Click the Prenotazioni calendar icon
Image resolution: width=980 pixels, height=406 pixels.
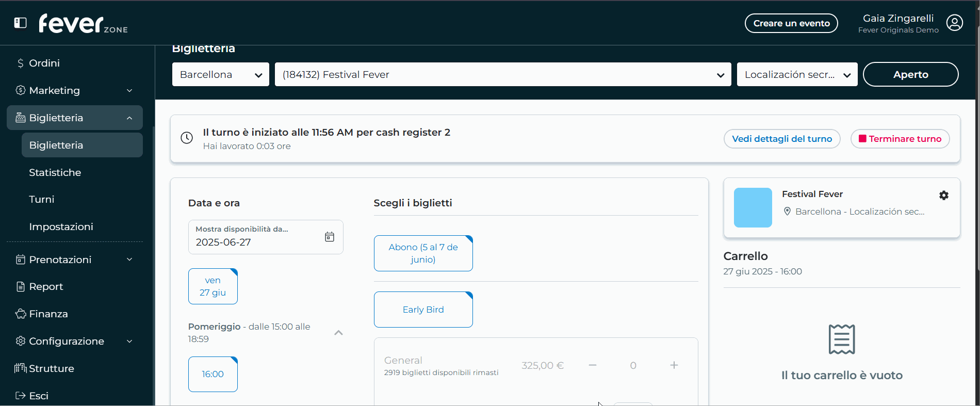coord(21,259)
